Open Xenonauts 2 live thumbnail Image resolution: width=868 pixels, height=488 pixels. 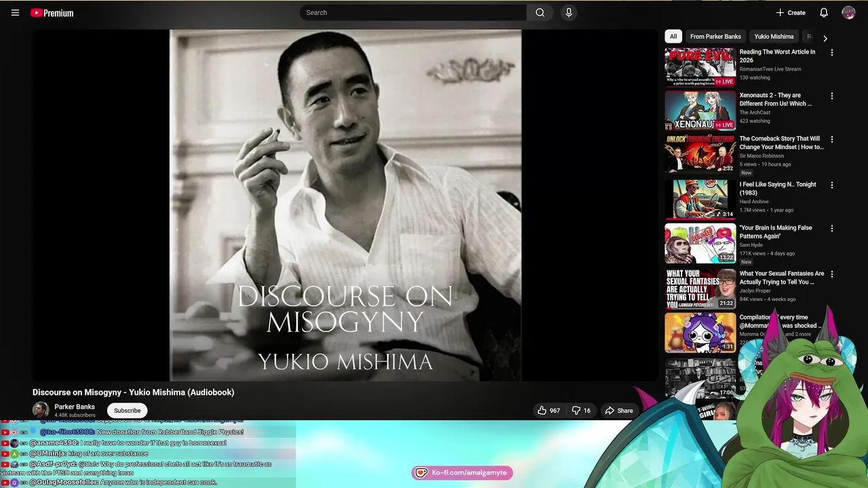pyautogui.click(x=700, y=110)
